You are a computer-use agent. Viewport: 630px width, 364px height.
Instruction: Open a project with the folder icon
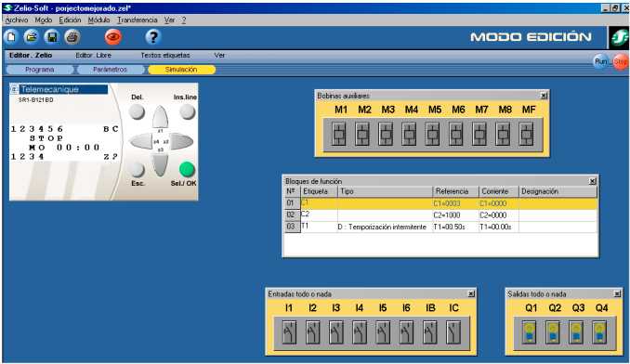[x=31, y=37]
